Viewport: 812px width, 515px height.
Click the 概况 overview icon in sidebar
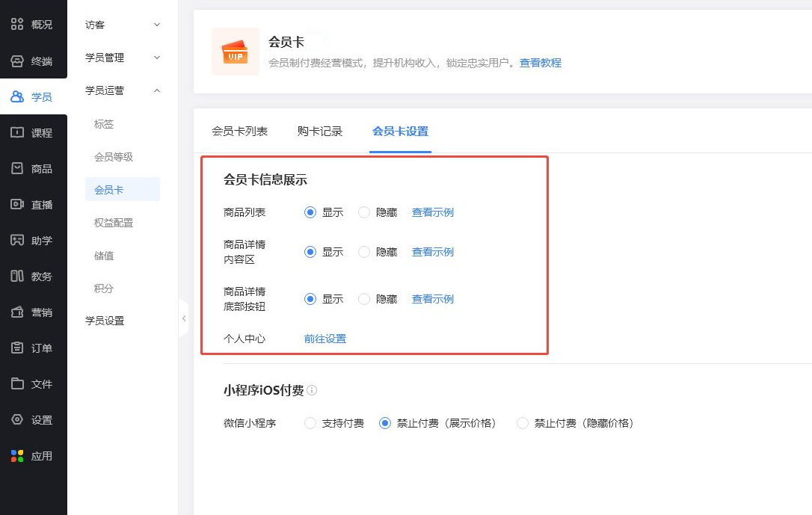pos(17,25)
